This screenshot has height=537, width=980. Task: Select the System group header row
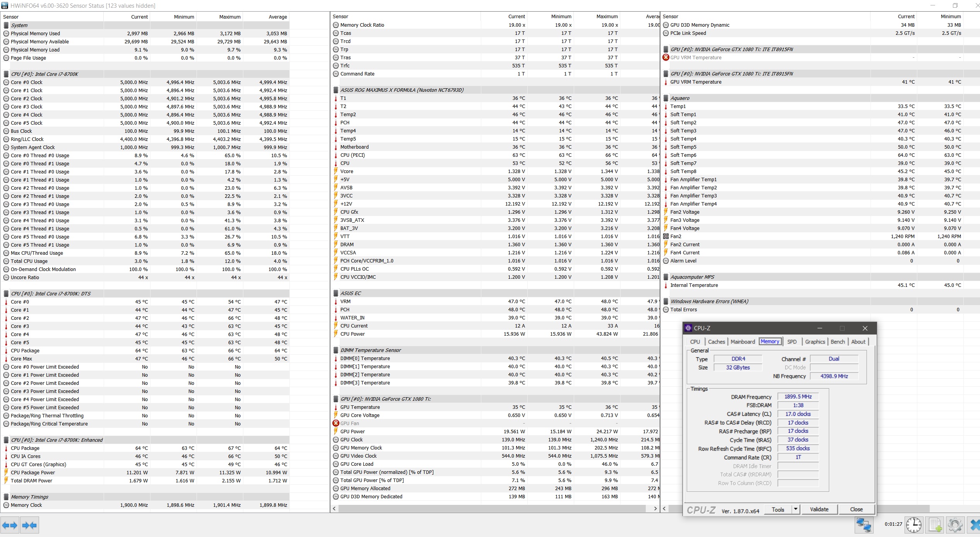coord(19,25)
